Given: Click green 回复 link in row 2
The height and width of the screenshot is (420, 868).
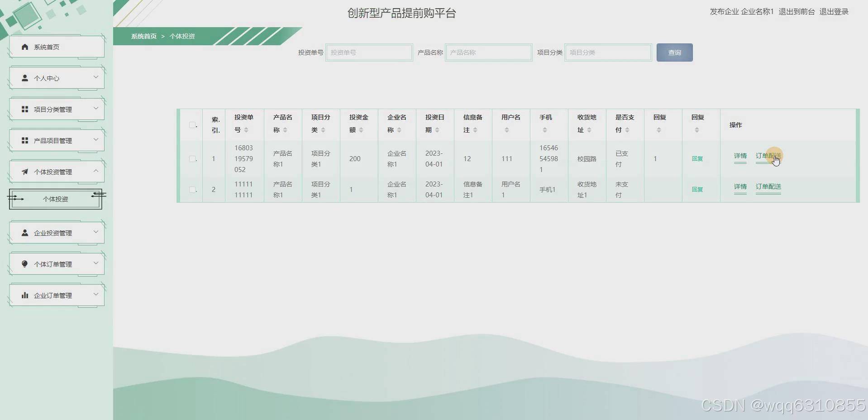Looking at the screenshot, I should [x=697, y=190].
